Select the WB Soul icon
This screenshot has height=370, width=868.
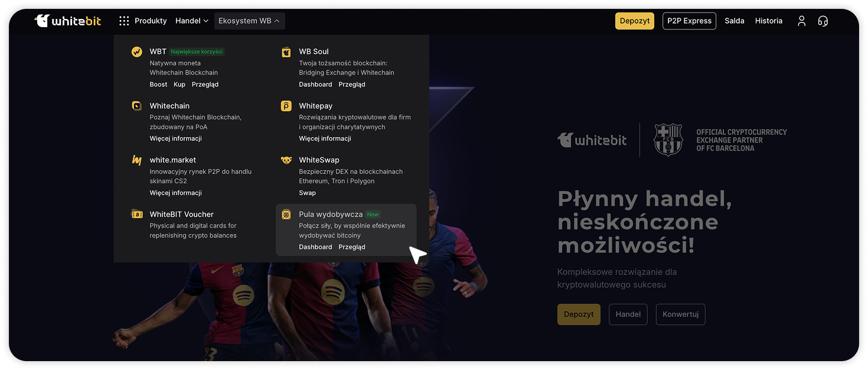pos(286,52)
